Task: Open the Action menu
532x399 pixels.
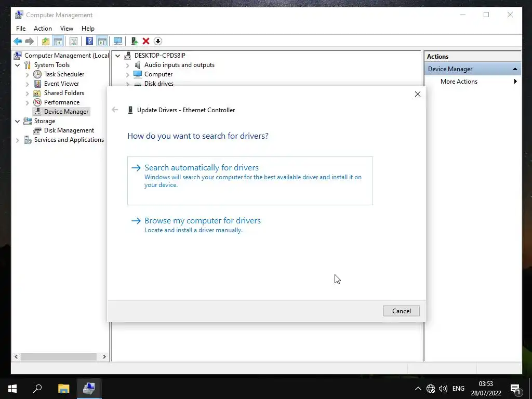Action: point(43,29)
